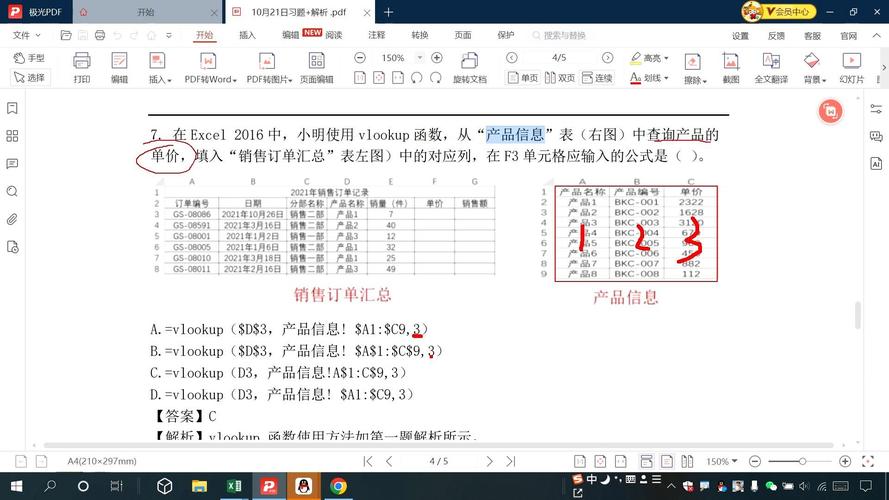889x500 pixels.
Task: Click the orange floating convert button
Action: coord(831,111)
